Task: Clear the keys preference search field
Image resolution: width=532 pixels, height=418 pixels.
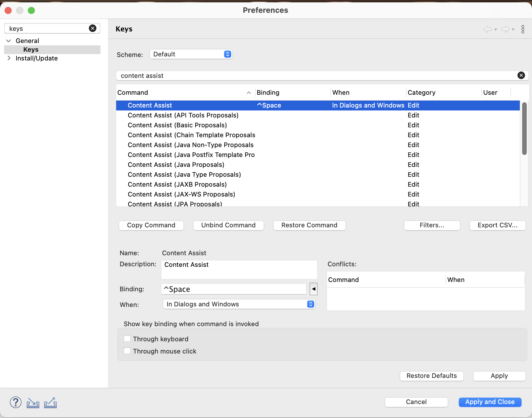Action: tap(93, 28)
